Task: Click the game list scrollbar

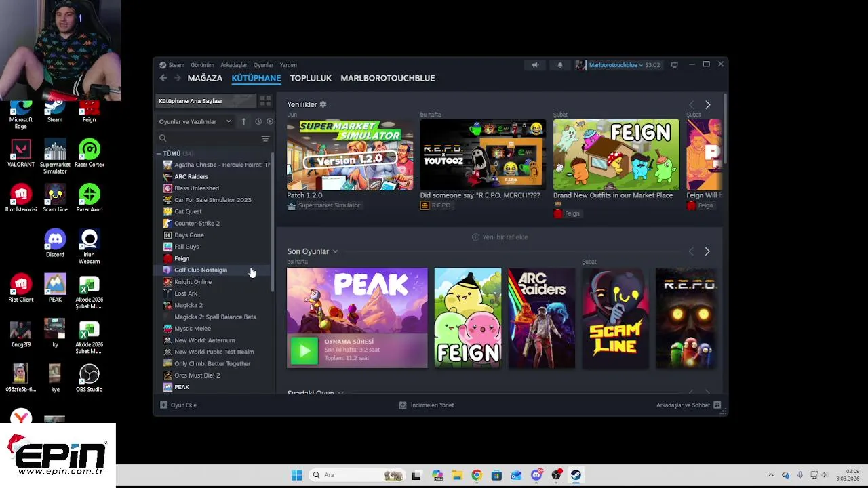Action: [273, 224]
